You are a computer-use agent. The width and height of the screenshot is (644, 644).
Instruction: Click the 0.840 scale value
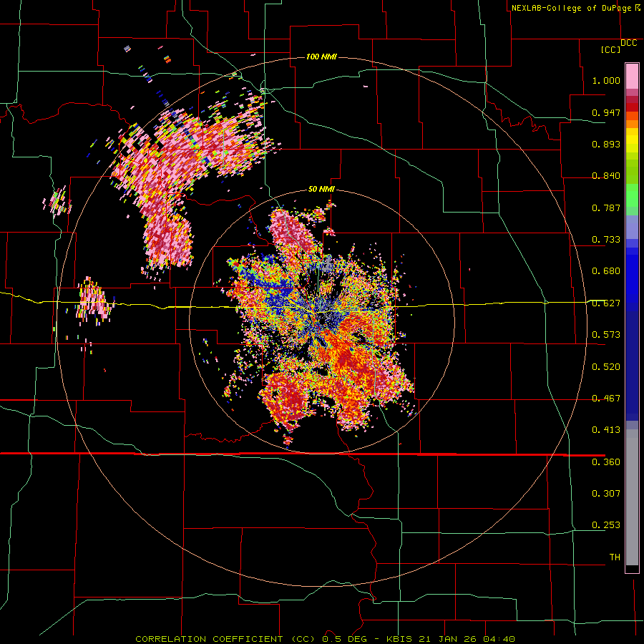click(x=606, y=176)
